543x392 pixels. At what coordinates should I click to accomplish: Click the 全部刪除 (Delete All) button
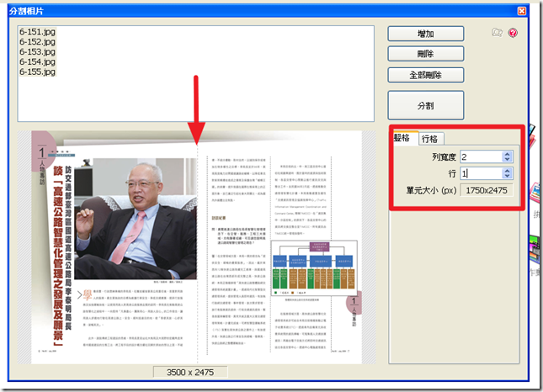[x=426, y=75]
